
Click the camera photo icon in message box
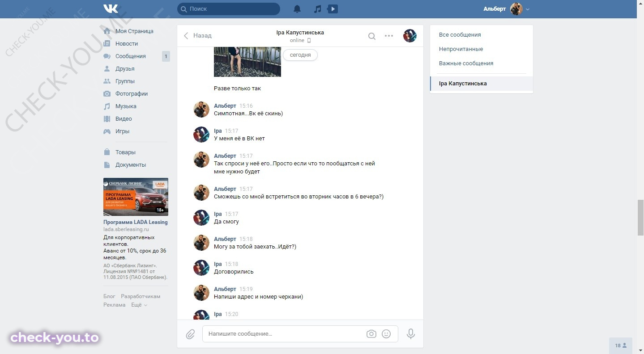pos(371,334)
